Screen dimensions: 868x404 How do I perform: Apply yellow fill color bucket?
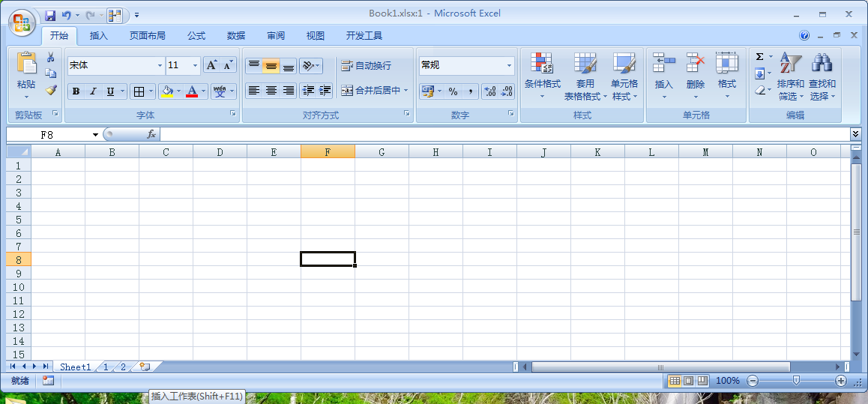(x=166, y=91)
